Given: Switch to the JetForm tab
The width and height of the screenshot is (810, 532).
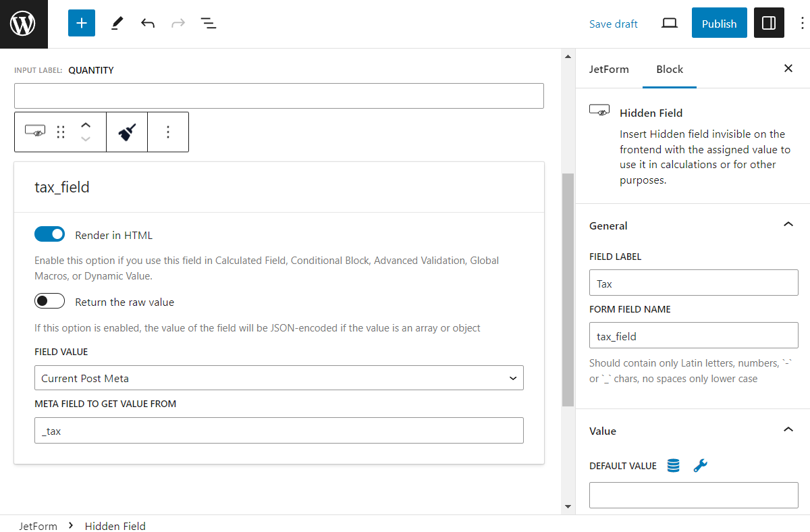Looking at the screenshot, I should click(x=610, y=69).
